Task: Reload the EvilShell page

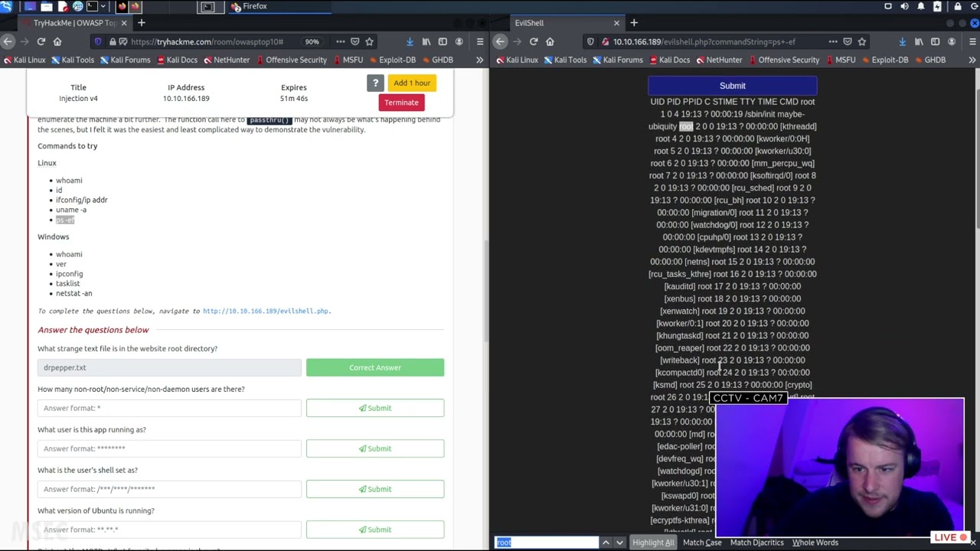Action: coord(534,41)
